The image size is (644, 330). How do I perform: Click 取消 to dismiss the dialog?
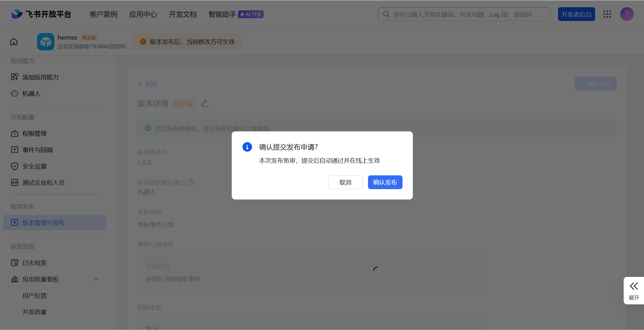pos(345,182)
